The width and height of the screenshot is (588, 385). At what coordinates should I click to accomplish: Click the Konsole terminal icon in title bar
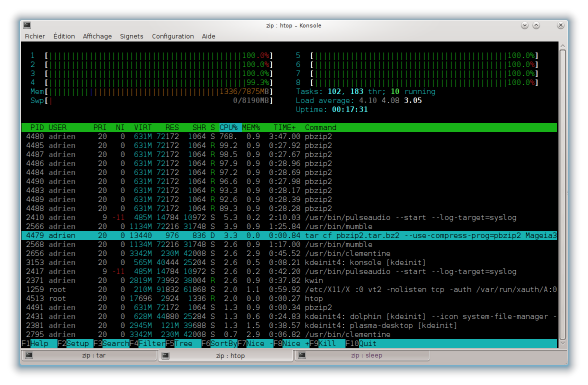click(x=27, y=25)
